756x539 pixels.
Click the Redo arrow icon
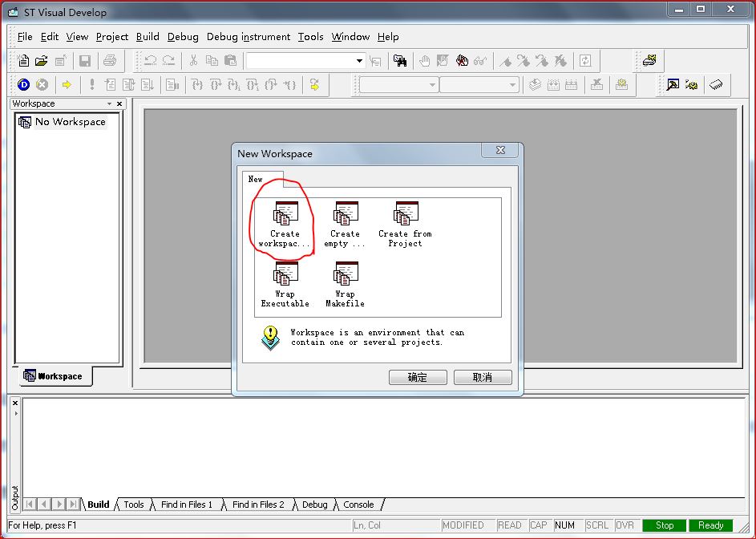point(168,61)
